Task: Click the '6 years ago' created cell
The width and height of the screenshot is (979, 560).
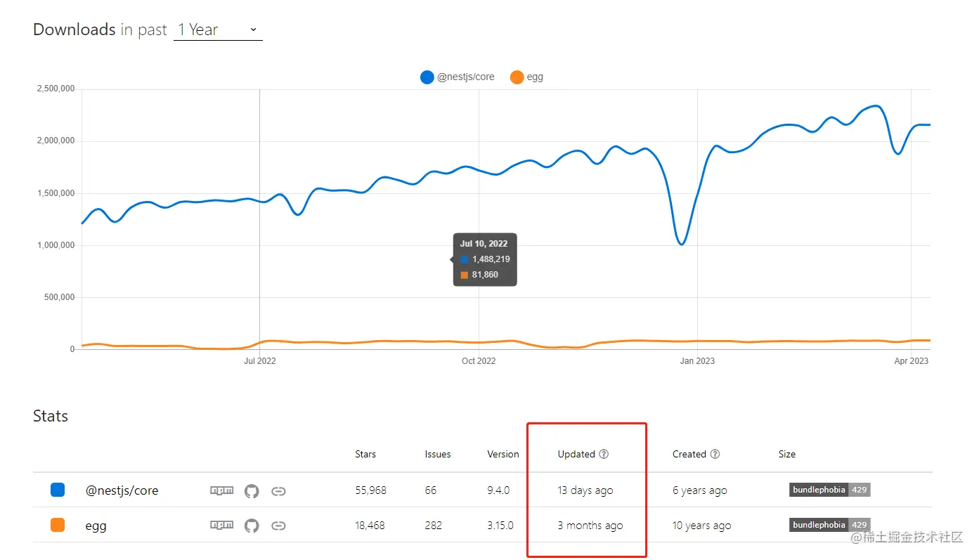Action: (x=700, y=490)
